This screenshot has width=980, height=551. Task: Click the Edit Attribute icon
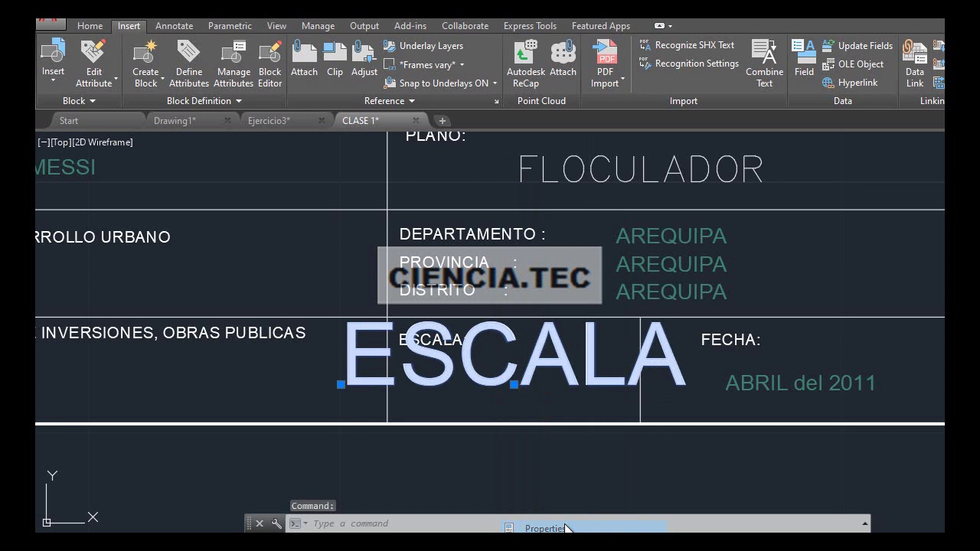point(93,51)
